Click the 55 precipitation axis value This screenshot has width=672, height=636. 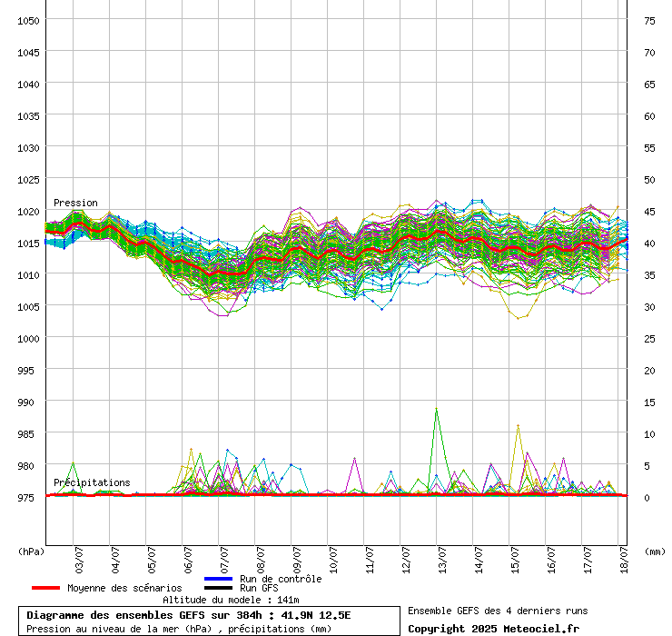tap(649, 147)
